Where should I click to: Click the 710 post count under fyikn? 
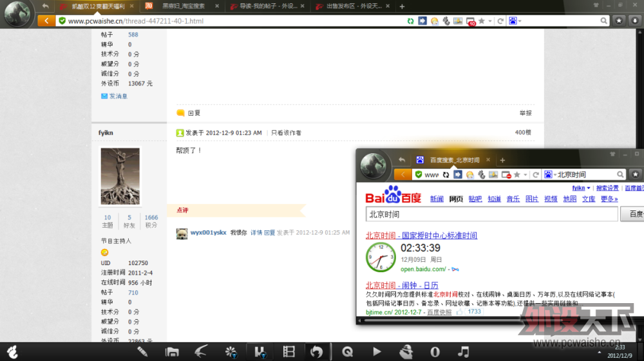pos(133,293)
